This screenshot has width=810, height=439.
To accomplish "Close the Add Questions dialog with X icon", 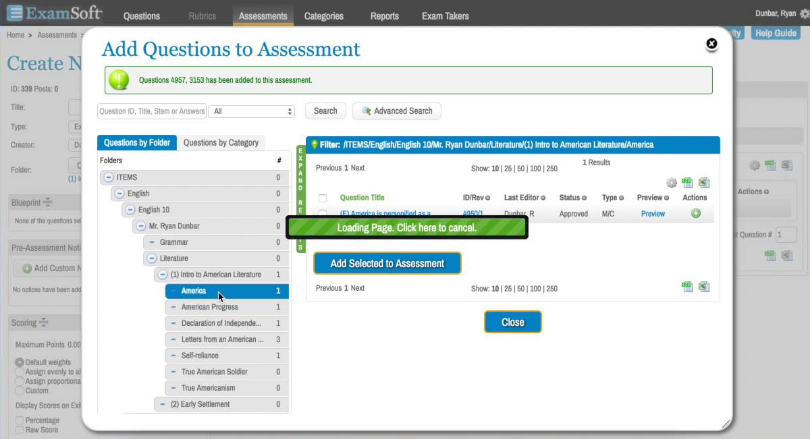I will 711,44.
